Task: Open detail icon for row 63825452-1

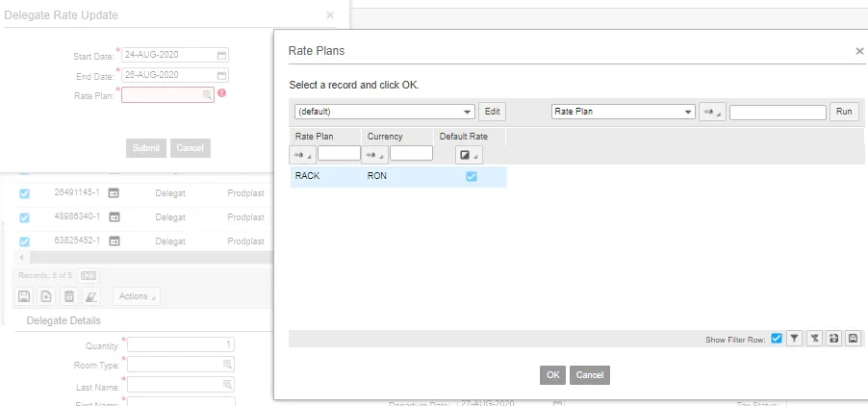Action: click(x=115, y=241)
